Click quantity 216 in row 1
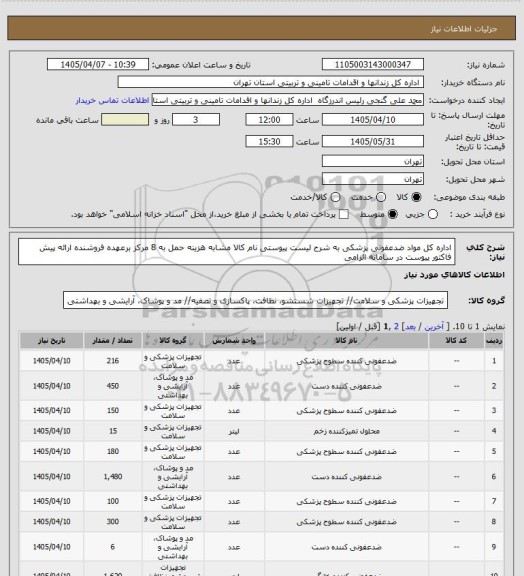 click(x=113, y=361)
